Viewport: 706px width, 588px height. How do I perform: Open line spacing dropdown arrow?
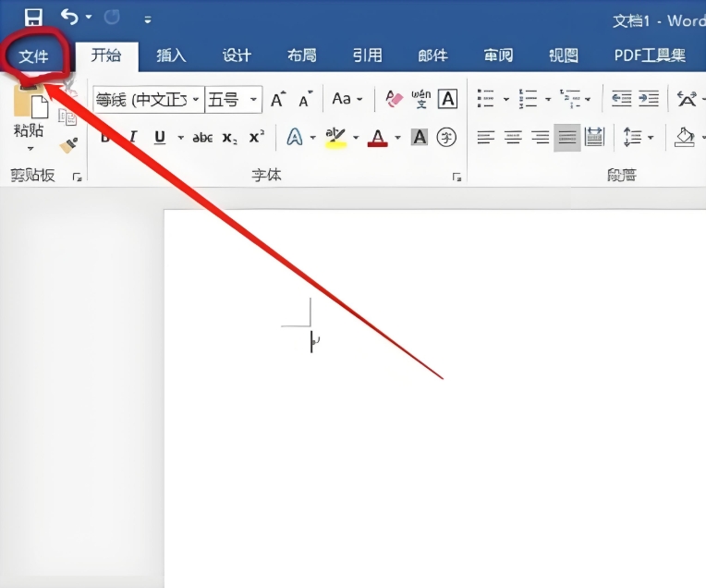(x=651, y=138)
